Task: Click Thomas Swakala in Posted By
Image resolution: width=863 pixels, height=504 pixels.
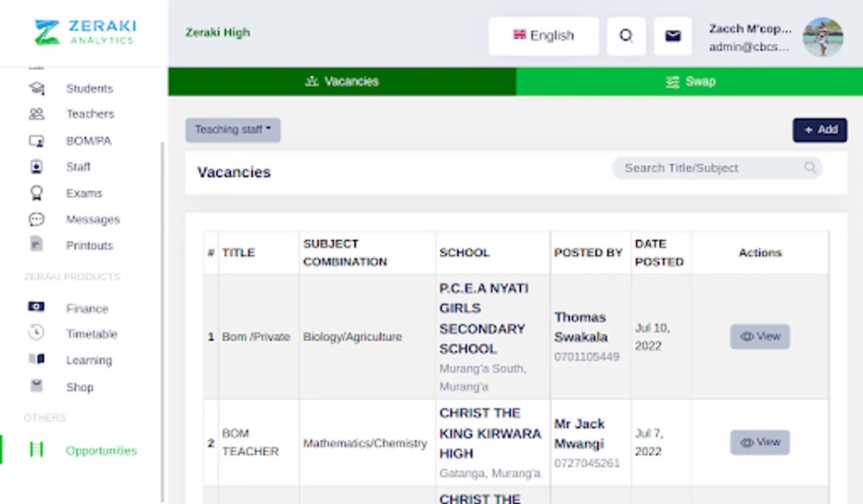Action: [x=581, y=327]
